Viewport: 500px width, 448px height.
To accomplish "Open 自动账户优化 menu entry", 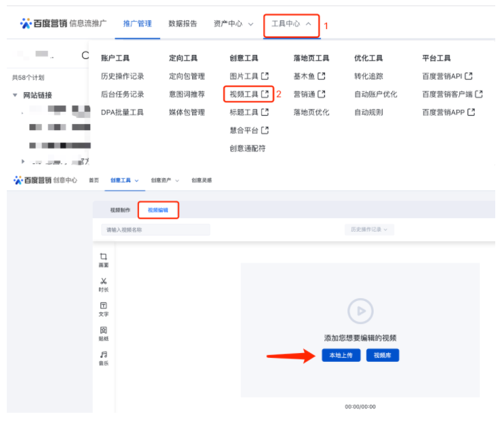I will click(376, 94).
